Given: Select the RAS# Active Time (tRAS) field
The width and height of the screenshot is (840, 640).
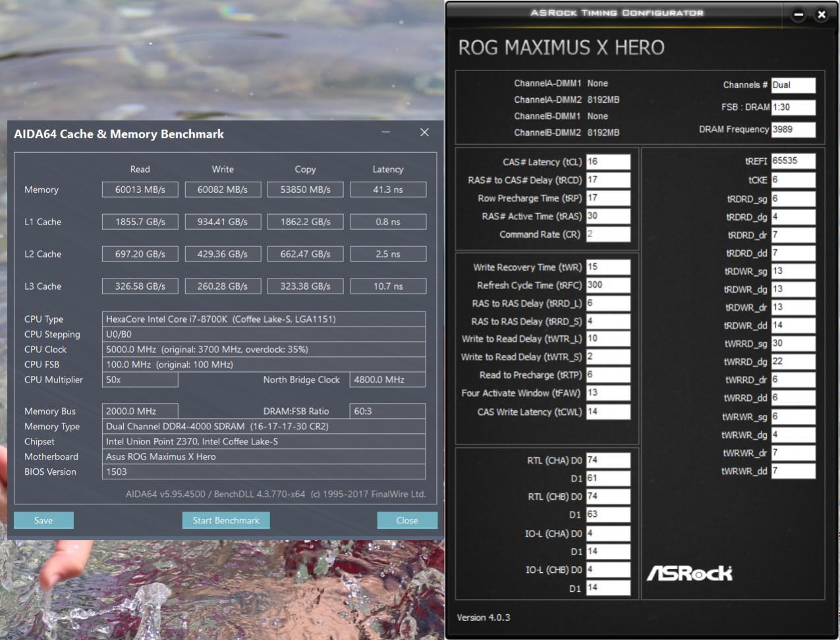Looking at the screenshot, I should pos(608,216).
